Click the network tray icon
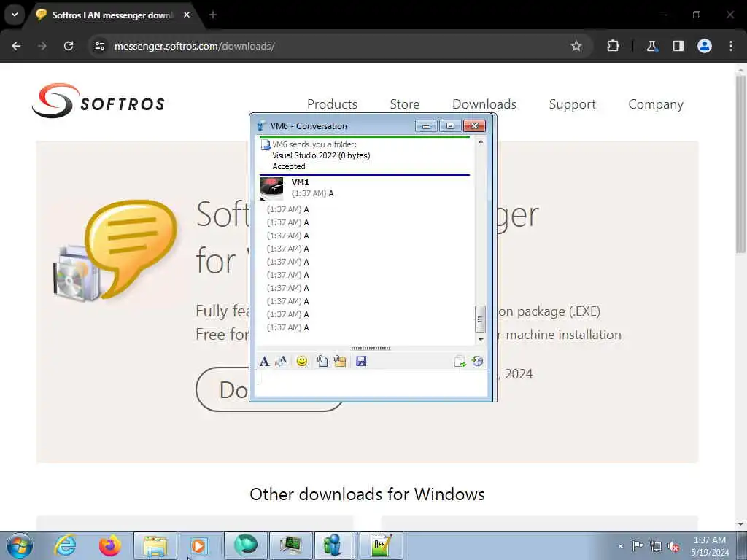The width and height of the screenshot is (747, 560). [656, 547]
